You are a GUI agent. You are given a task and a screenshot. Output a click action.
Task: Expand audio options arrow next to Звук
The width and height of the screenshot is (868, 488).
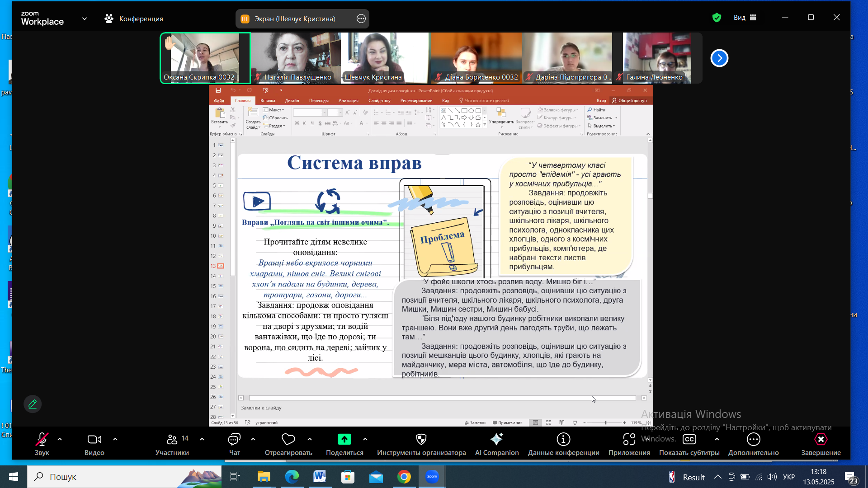(x=60, y=439)
